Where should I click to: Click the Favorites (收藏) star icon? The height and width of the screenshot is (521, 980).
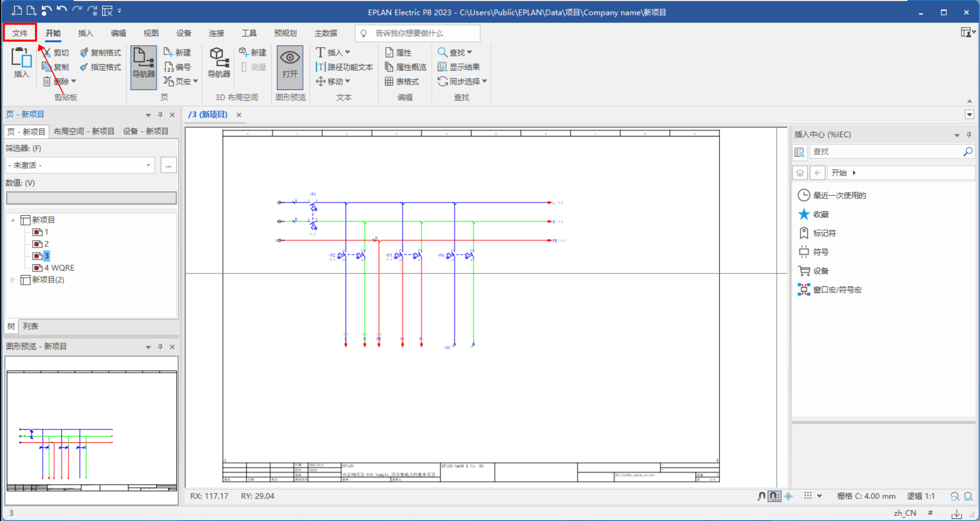point(804,214)
